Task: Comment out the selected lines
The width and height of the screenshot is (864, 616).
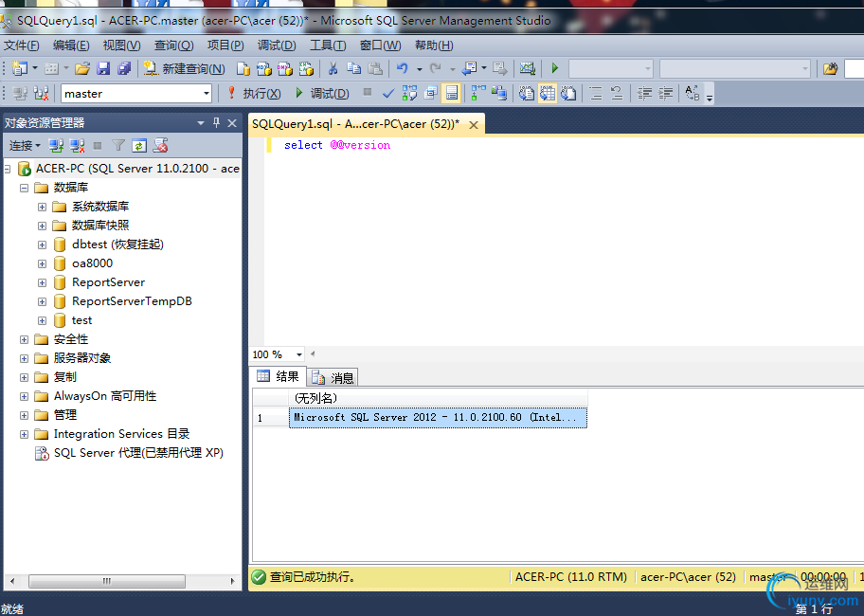Action: [596, 94]
